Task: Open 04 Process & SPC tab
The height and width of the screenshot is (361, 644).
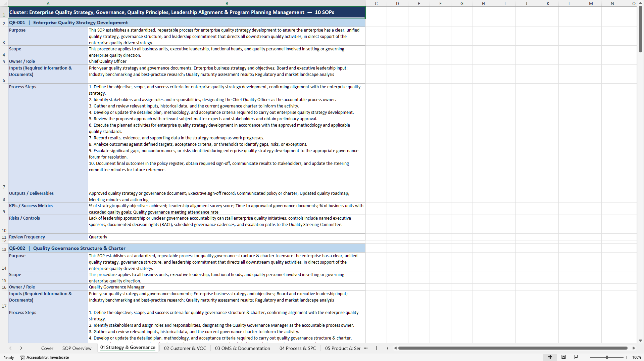Action: 298,348
